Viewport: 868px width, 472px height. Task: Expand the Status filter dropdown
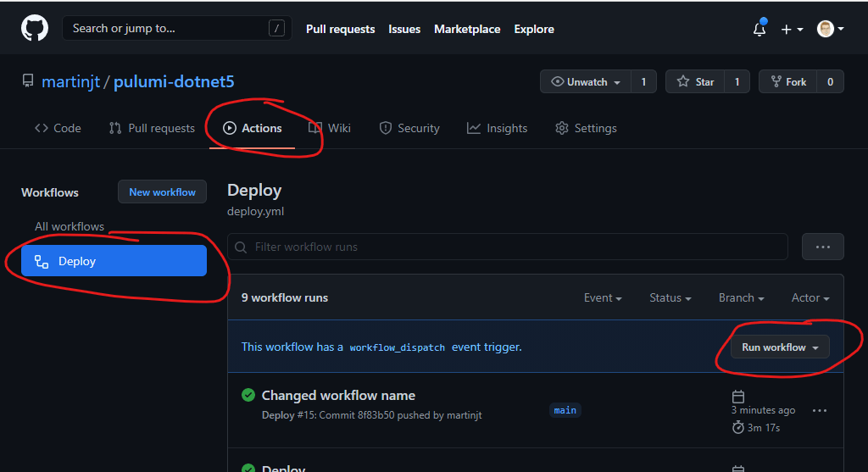(x=670, y=298)
